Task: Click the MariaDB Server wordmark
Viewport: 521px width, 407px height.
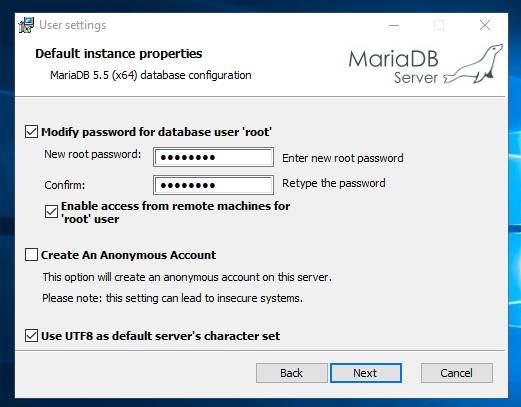Action: click(393, 67)
